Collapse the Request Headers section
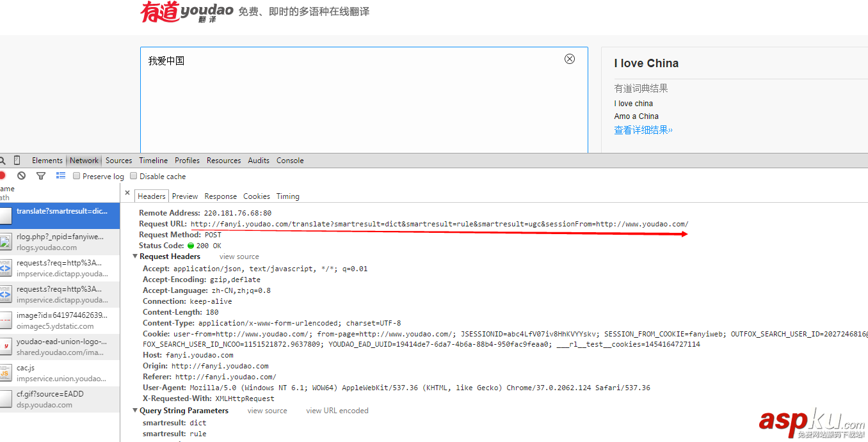This screenshot has width=868, height=442. pyautogui.click(x=135, y=256)
